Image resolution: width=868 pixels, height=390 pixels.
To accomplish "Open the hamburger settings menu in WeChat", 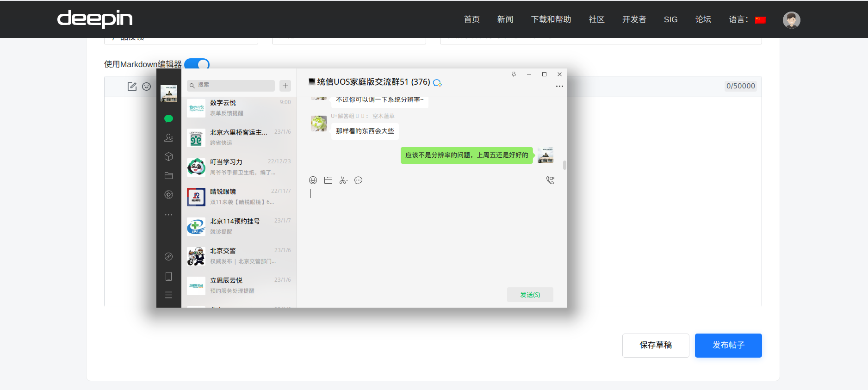I will coord(168,295).
